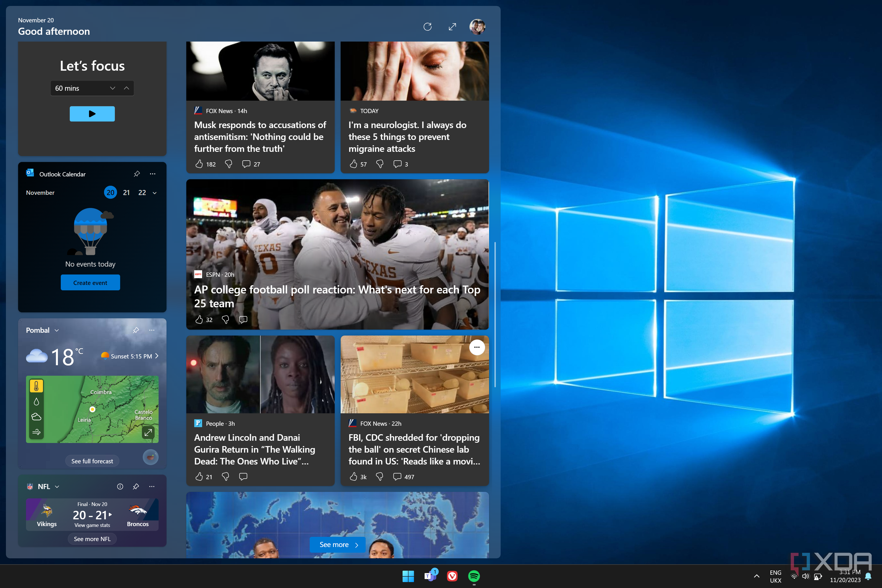Select November 22 in calendar widget
This screenshot has height=588, width=882.
click(x=142, y=193)
